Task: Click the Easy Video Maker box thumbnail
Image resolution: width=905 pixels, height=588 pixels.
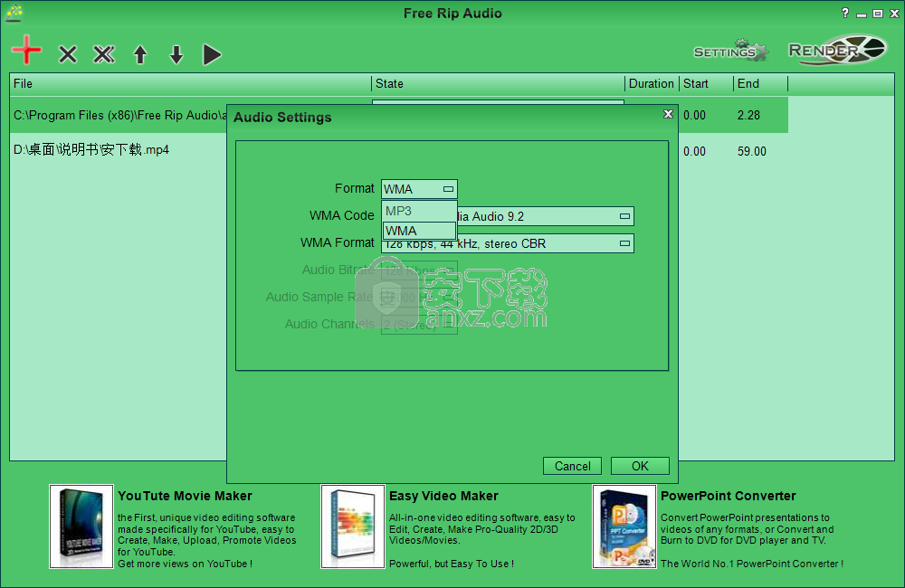Action: [x=353, y=527]
